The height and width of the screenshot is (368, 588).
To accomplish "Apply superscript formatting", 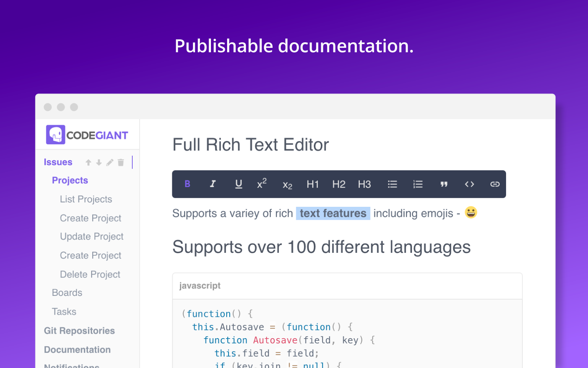I will click(262, 183).
